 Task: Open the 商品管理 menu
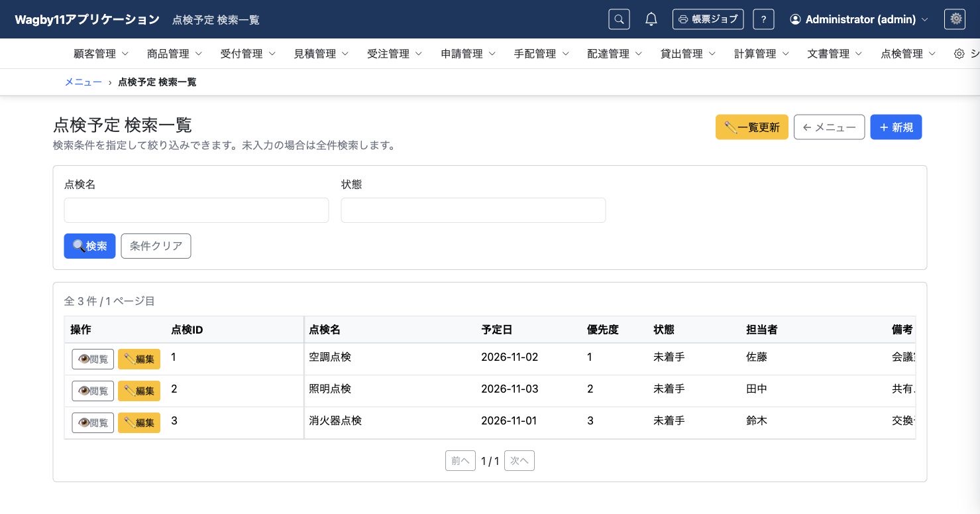point(175,54)
